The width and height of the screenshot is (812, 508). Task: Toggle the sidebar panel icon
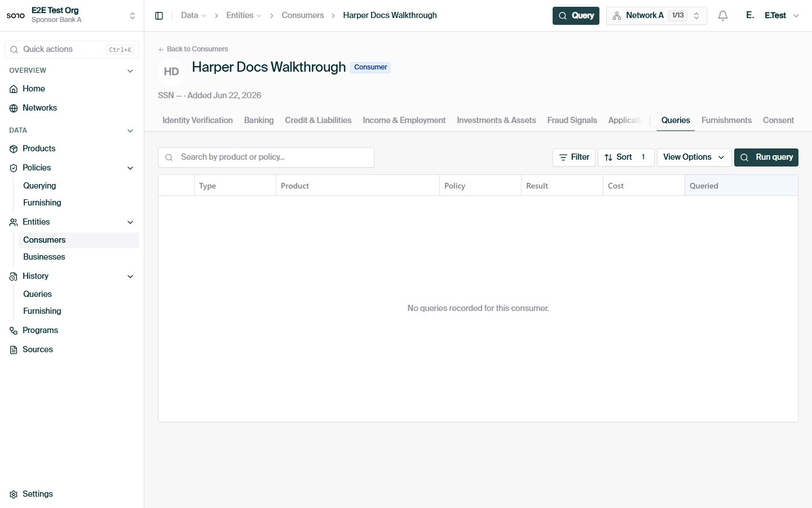[159, 16]
